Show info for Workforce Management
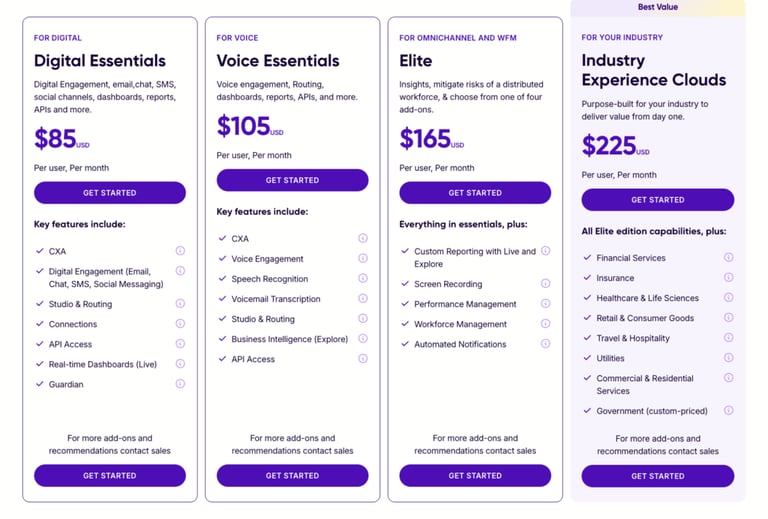The width and height of the screenshot is (768, 519). [x=546, y=324]
